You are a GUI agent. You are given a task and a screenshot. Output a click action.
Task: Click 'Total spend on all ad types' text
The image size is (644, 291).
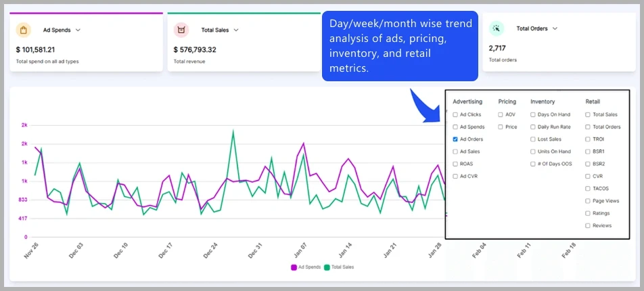point(47,62)
